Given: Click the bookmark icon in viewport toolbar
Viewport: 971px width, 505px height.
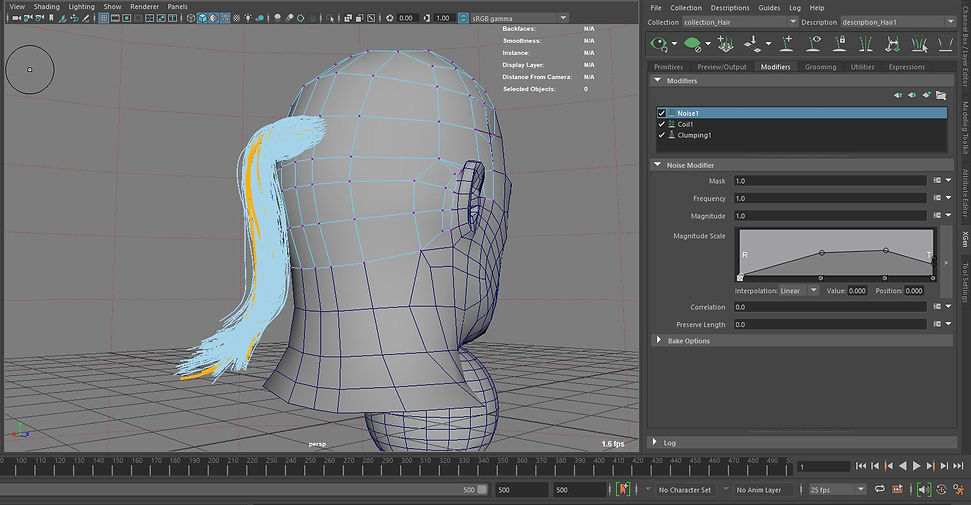Looking at the screenshot, I should point(51,18).
